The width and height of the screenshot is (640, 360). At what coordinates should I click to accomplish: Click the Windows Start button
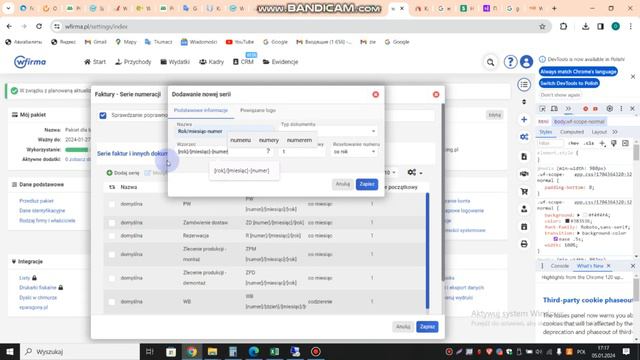9,351
